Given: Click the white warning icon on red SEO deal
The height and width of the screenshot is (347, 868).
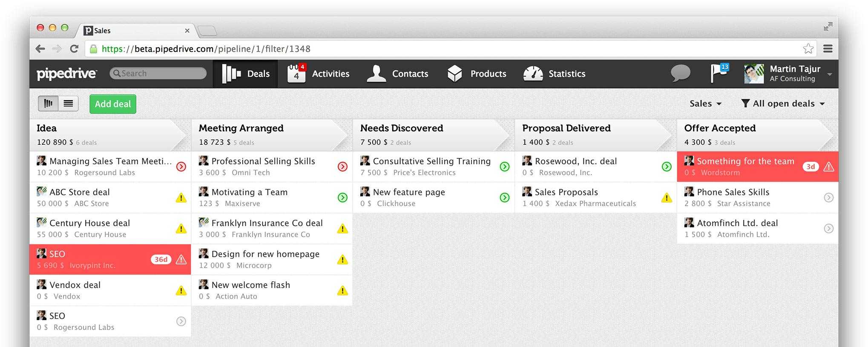Looking at the screenshot, I should click(181, 259).
